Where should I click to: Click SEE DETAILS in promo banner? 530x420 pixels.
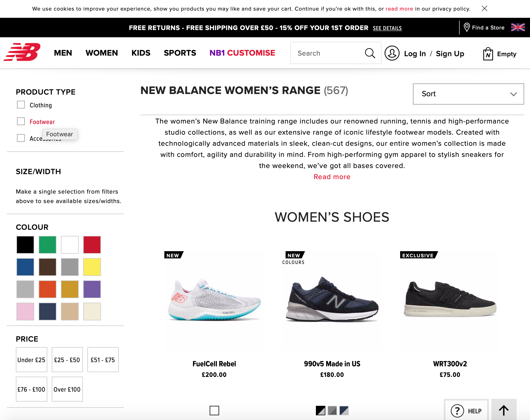[x=387, y=28]
